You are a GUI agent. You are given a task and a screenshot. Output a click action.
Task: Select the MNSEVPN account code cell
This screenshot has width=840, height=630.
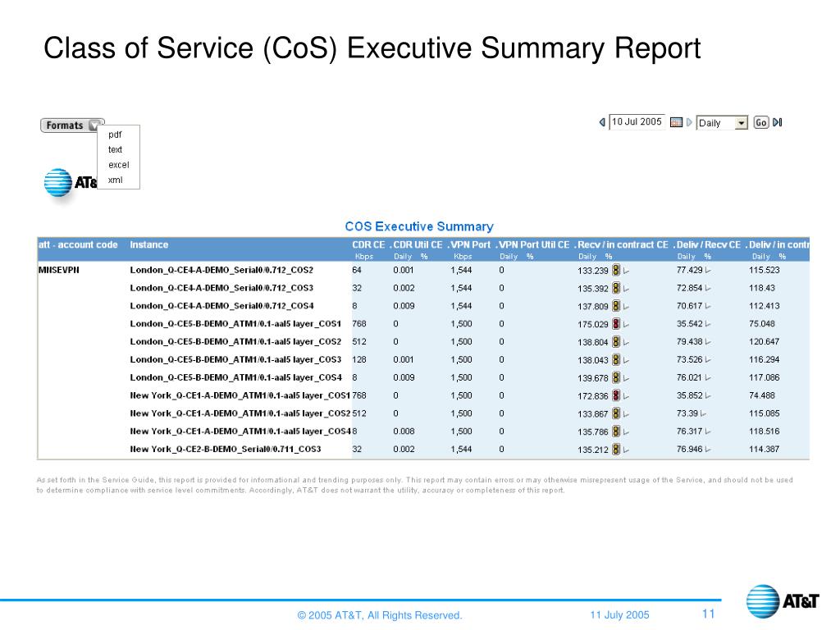[x=59, y=270]
